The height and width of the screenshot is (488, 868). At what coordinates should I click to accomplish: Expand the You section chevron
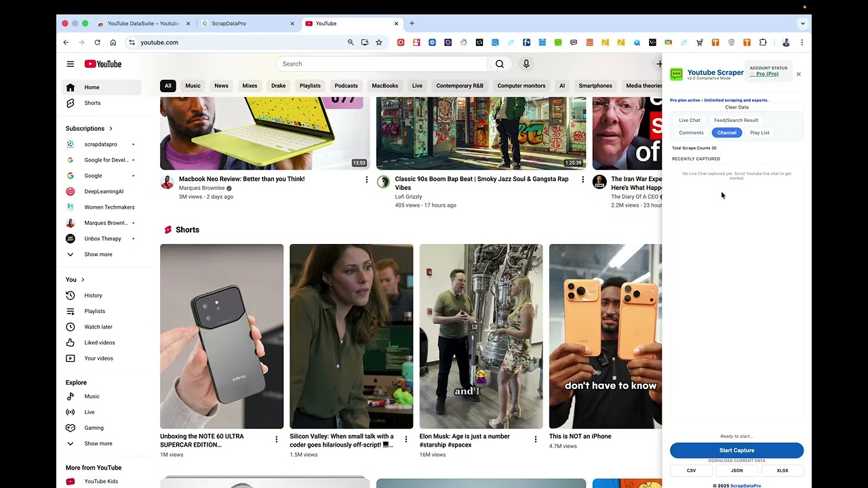[x=83, y=279]
